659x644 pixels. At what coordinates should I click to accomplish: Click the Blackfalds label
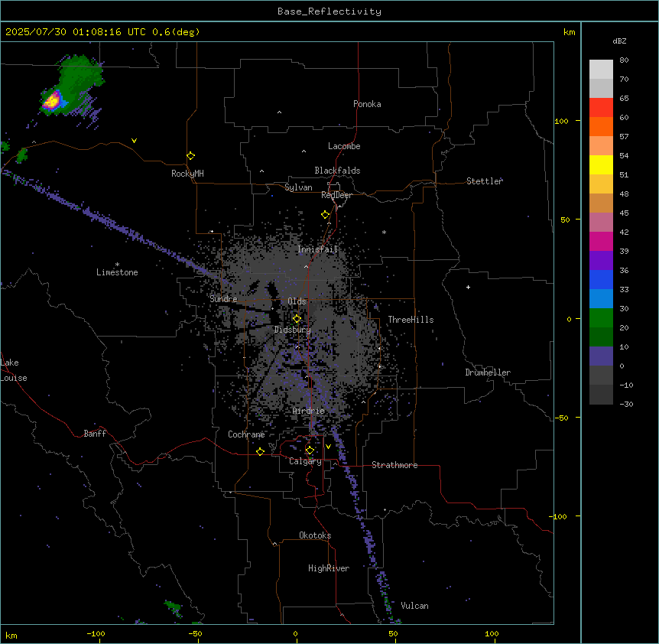pos(337,171)
